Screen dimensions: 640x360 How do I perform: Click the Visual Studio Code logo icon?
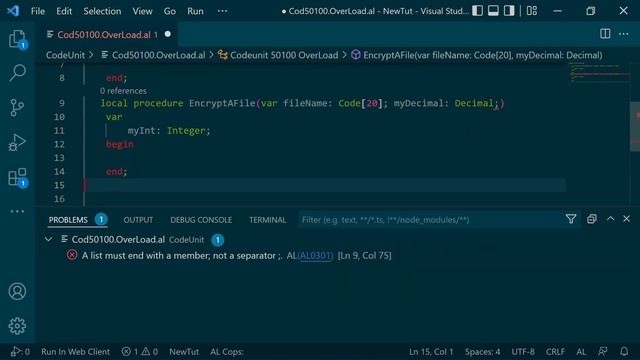[x=13, y=11]
